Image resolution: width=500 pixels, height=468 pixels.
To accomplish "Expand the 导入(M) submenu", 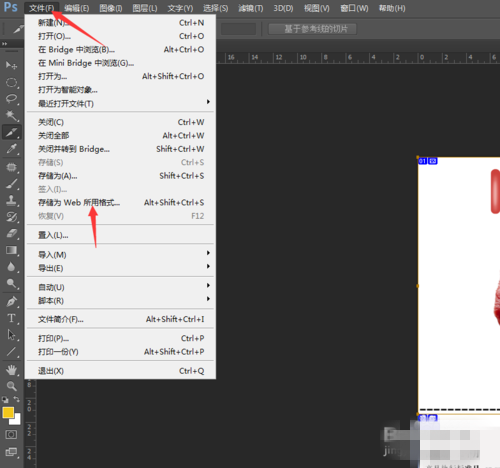I will pos(120,255).
